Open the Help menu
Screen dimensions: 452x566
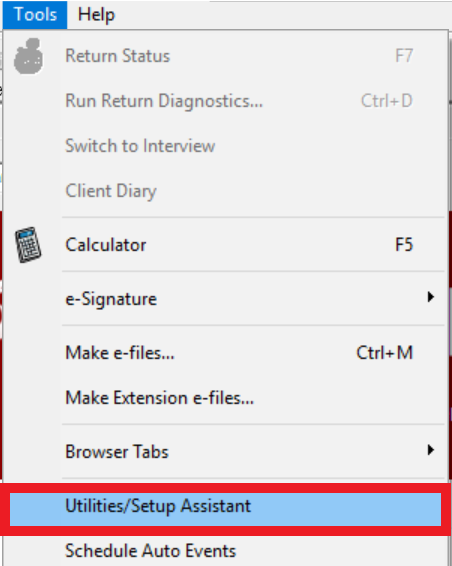pyautogui.click(x=96, y=15)
